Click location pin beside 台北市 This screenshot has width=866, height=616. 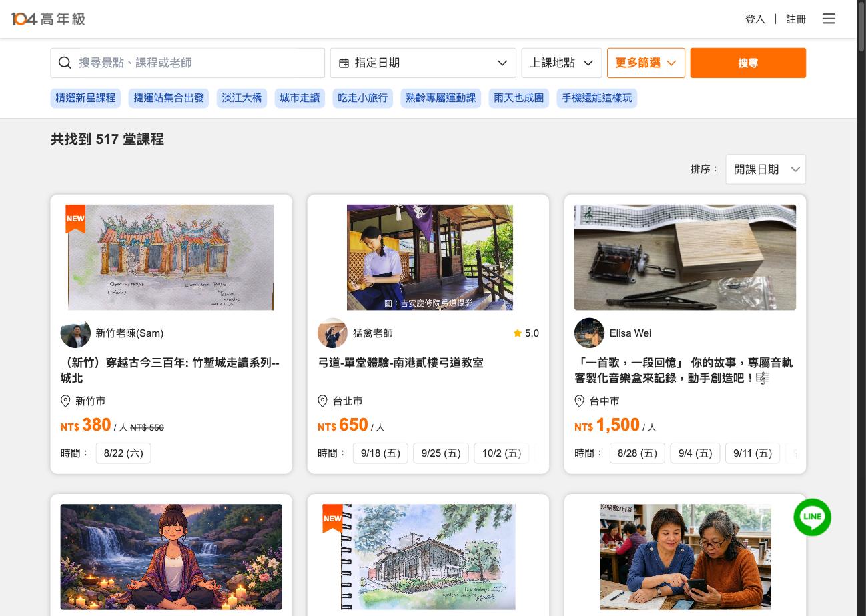(322, 401)
